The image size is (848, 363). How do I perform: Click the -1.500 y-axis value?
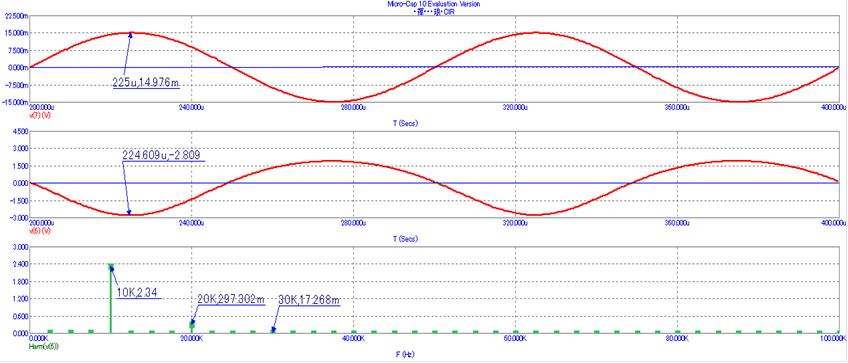point(19,201)
